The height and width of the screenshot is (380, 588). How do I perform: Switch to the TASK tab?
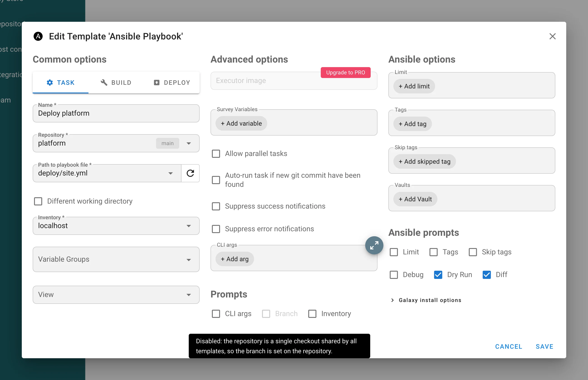pos(61,82)
